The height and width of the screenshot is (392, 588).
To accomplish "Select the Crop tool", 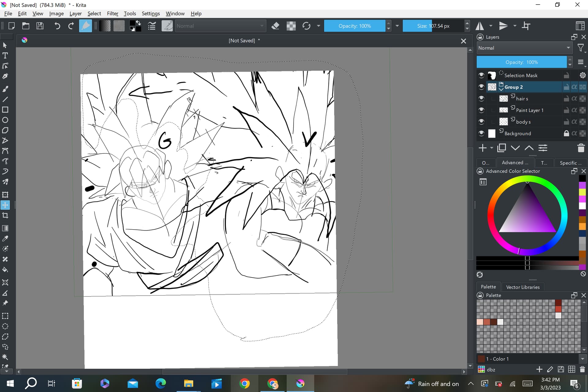I will point(5,215).
